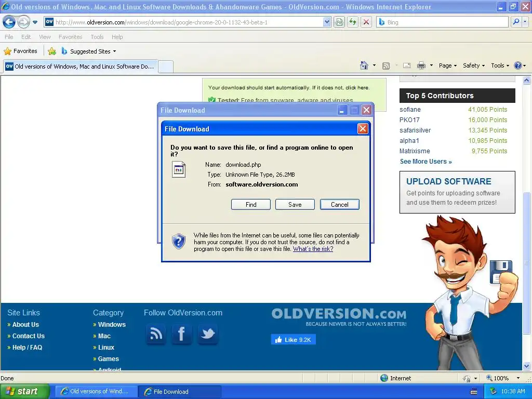Image resolution: width=532 pixels, height=399 pixels.
Task: Click the security shield question icon
Action: coord(179,241)
